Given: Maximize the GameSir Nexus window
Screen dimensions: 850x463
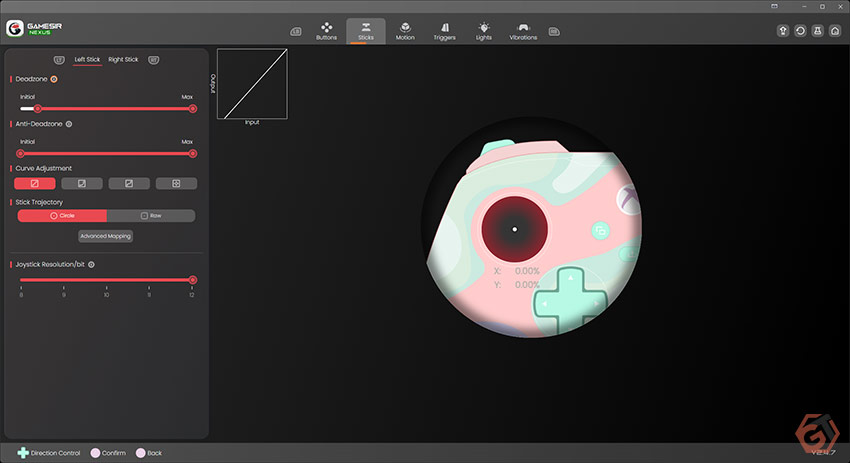Looking at the screenshot, I should 822,6.
